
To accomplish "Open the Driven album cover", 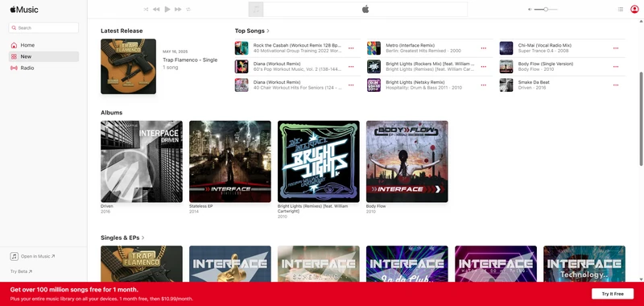I will (142, 161).
